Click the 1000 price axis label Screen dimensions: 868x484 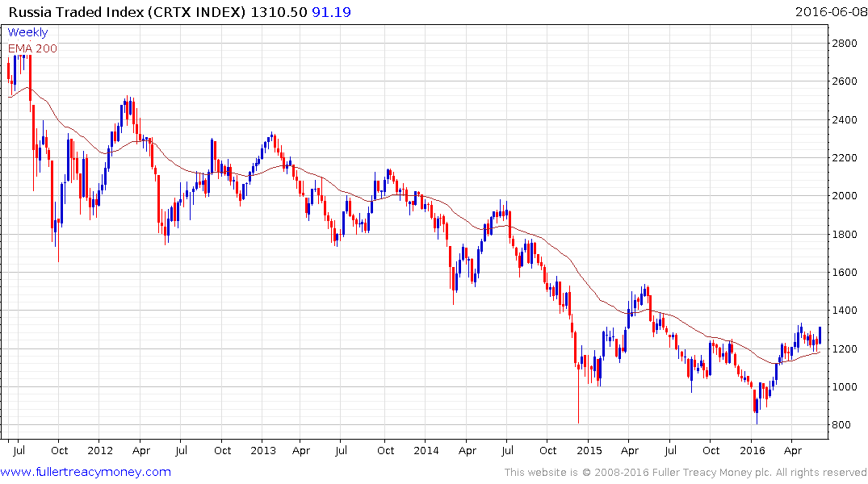[x=845, y=386]
